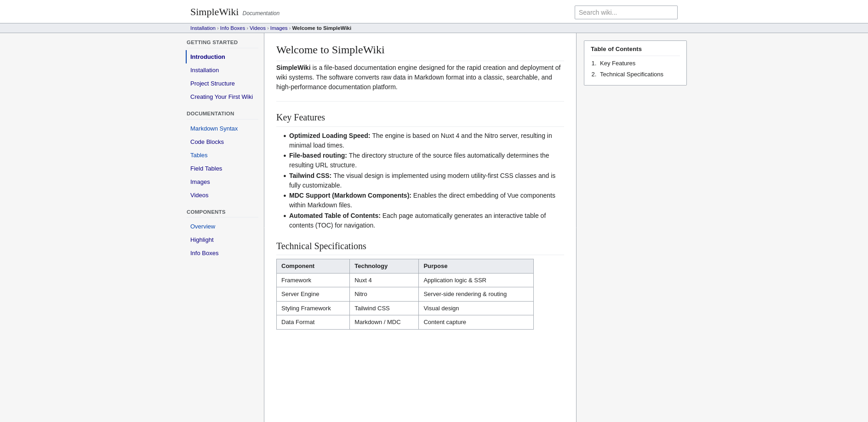Viewport: 868px width, 422px height.
Task: Click the Technology column header
Action: (x=384, y=266)
